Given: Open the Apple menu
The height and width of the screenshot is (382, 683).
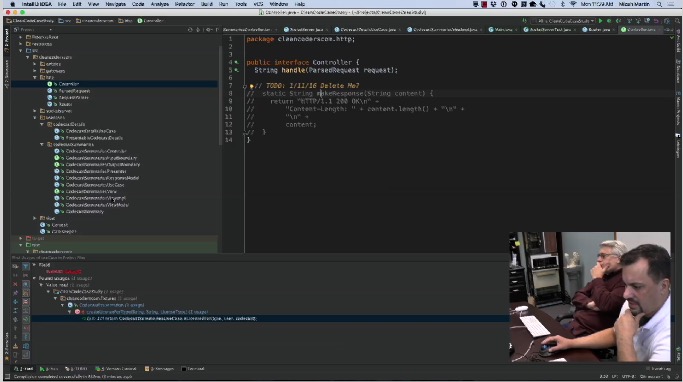Looking at the screenshot, I should point(13,4).
